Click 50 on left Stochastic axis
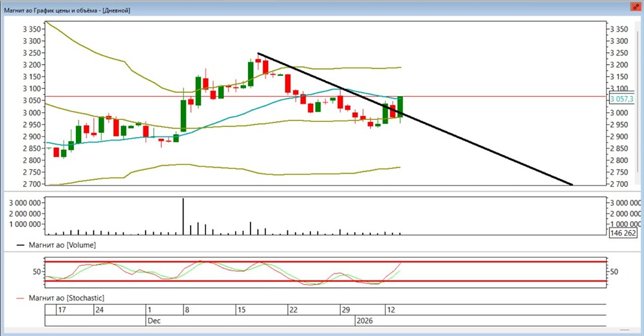 click(x=37, y=272)
